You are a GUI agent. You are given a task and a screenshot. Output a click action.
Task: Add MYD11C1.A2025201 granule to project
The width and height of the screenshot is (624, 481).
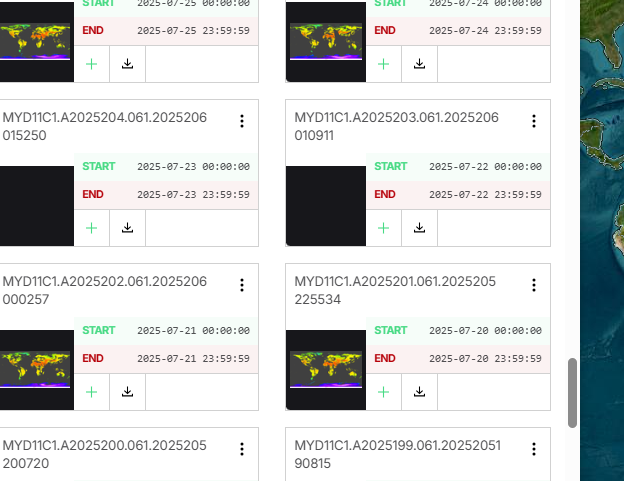pyautogui.click(x=383, y=392)
